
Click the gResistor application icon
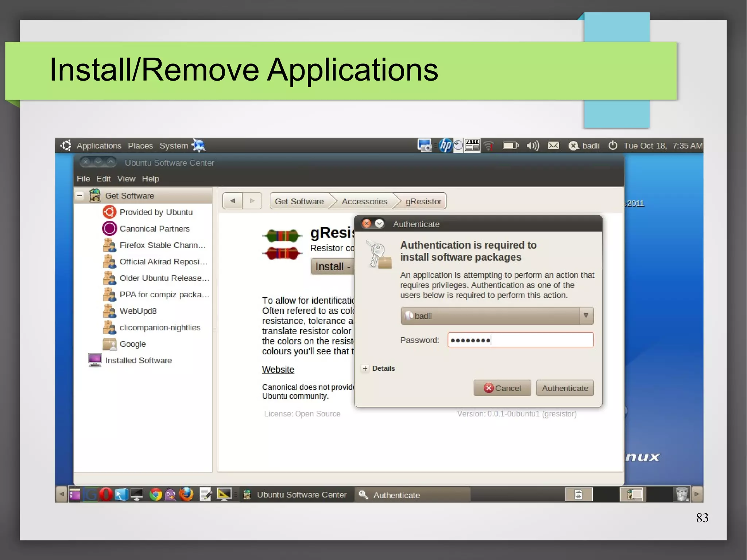coord(282,244)
